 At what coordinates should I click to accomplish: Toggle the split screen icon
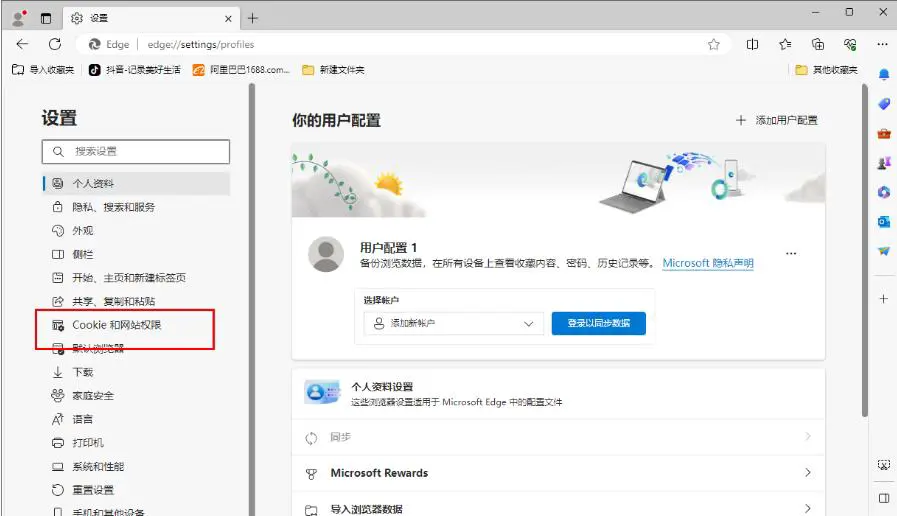752,44
